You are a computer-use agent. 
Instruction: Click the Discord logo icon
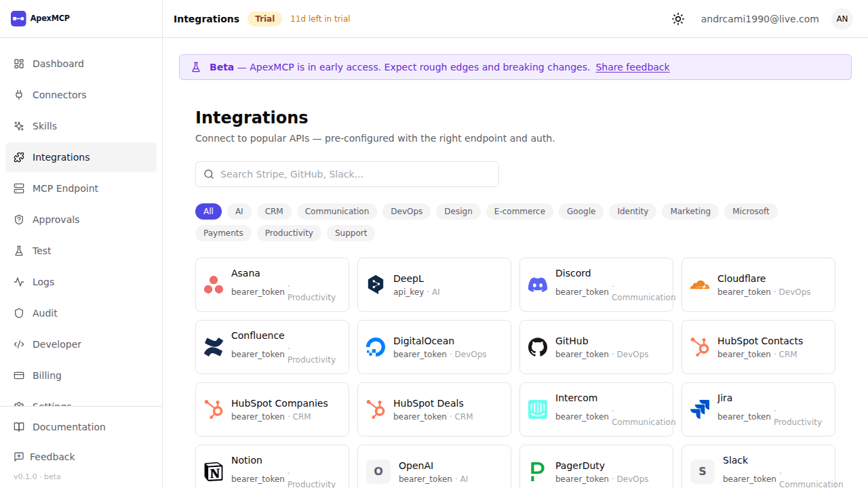point(538,285)
